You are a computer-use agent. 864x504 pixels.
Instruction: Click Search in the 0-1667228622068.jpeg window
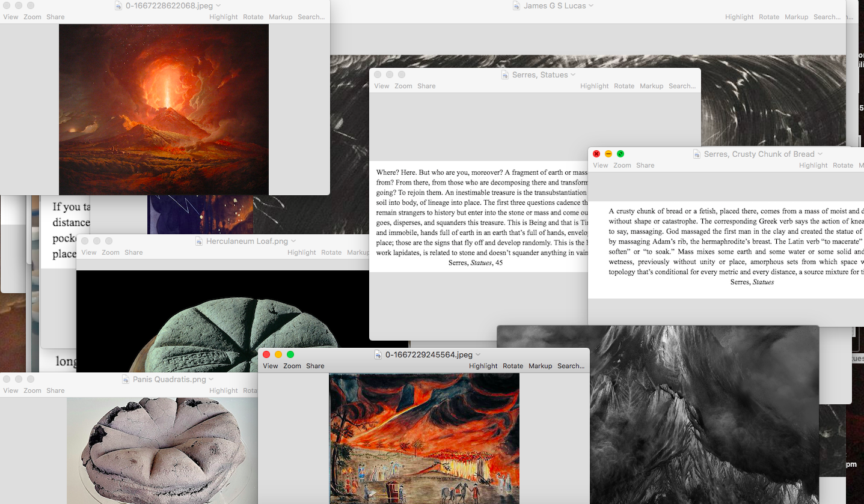[311, 17]
